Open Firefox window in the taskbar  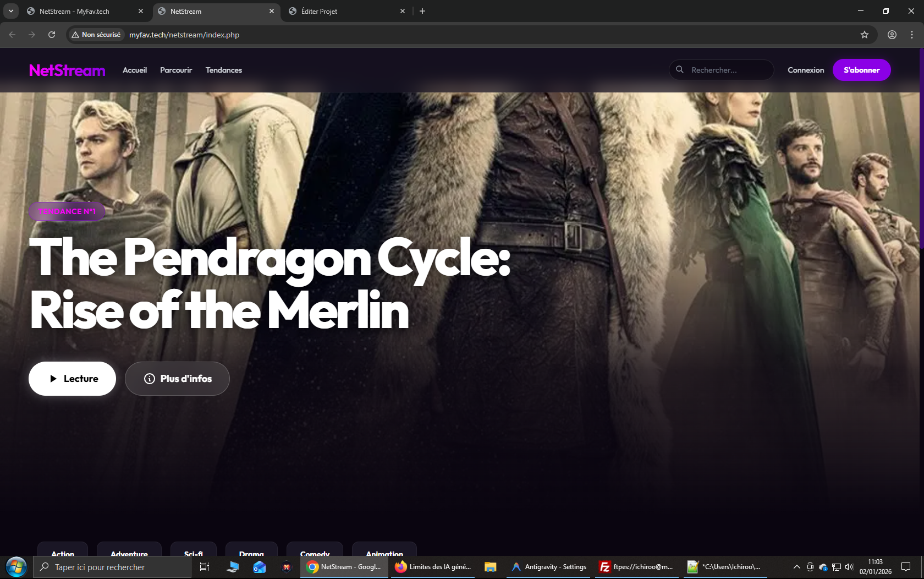click(x=433, y=567)
